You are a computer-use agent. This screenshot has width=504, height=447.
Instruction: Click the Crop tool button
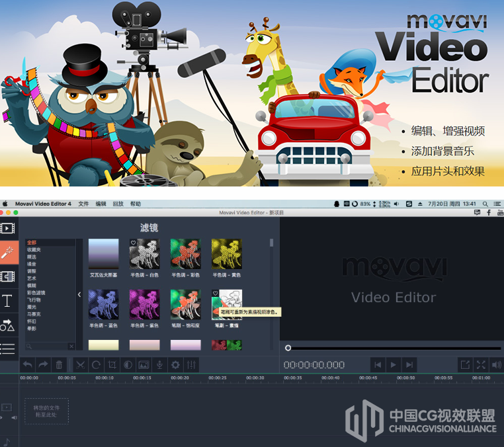click(112, 365)
